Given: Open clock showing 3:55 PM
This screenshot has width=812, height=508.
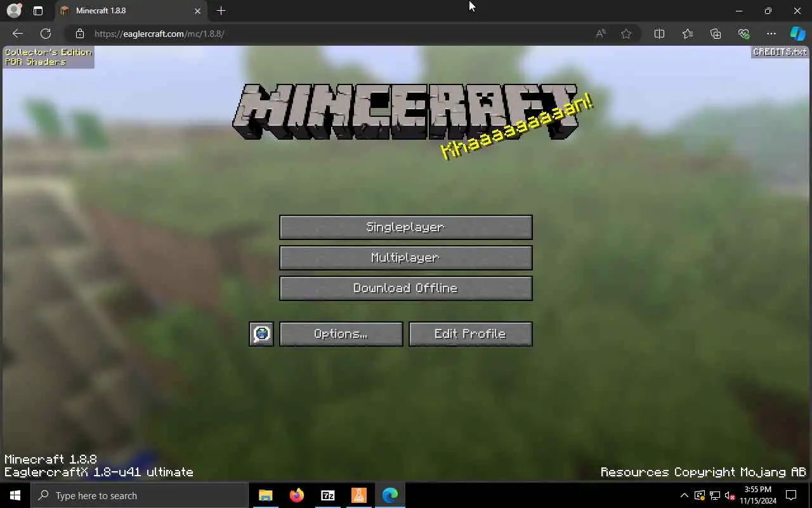Looking at the screenshot, I should 757,495.
